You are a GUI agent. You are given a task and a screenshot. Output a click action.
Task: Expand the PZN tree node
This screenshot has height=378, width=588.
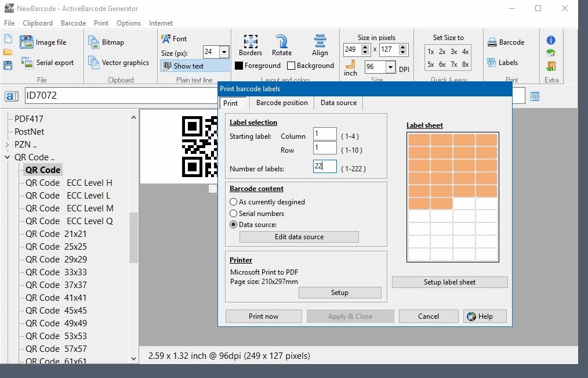[x=7, y=145]
